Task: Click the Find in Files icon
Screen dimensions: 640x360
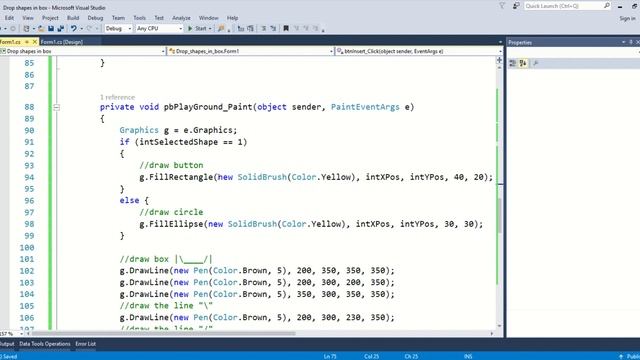Action: click(x=221, y=29)
